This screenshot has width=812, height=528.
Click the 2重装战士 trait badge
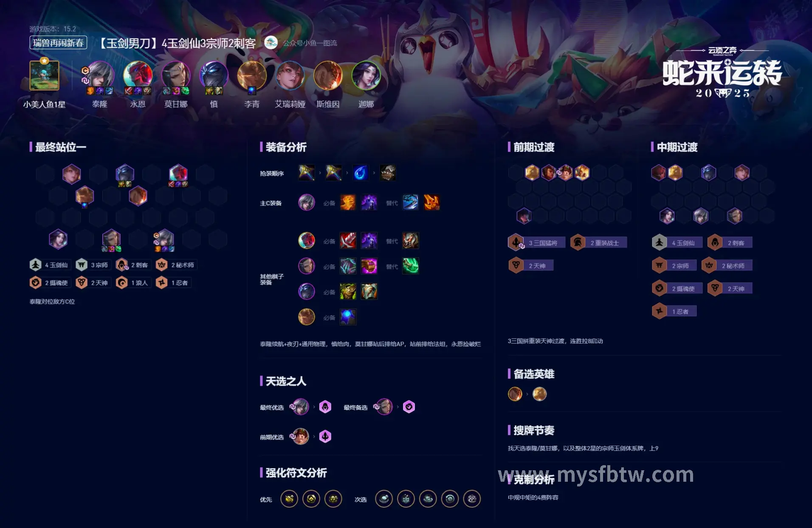pyautogui.click(x=598, y=243)
